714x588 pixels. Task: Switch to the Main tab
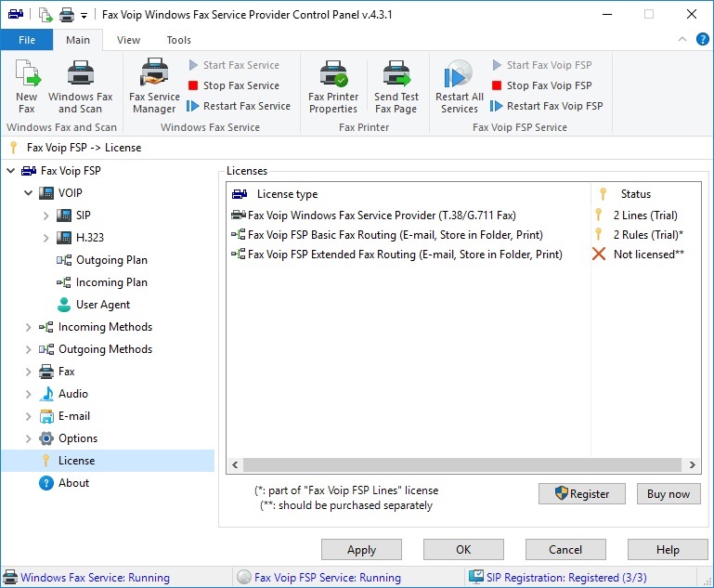[78, 40]
